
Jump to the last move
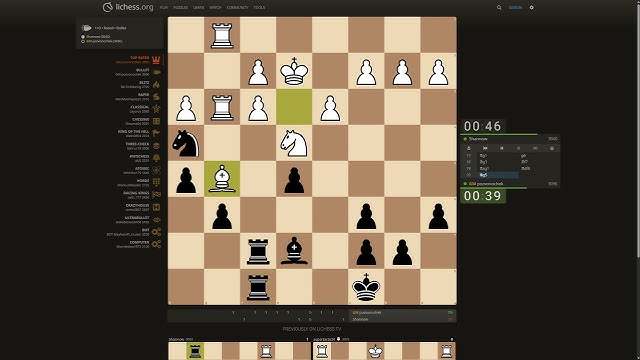535,148
